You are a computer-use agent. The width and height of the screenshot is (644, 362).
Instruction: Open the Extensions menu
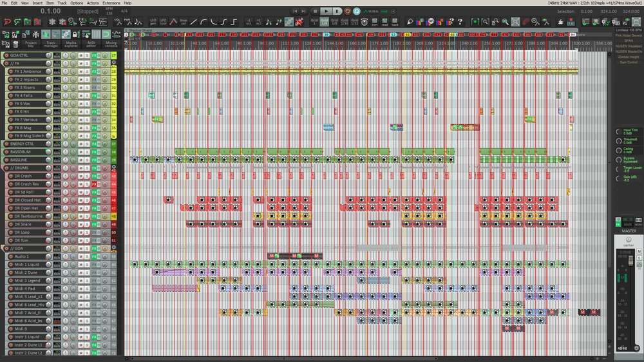[x=111, y=3]
